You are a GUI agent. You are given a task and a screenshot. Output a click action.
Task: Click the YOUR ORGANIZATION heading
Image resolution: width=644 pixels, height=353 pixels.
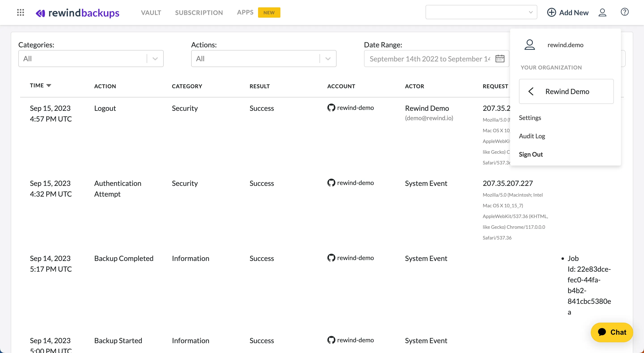pyautogui.click(x=551, y=67)
